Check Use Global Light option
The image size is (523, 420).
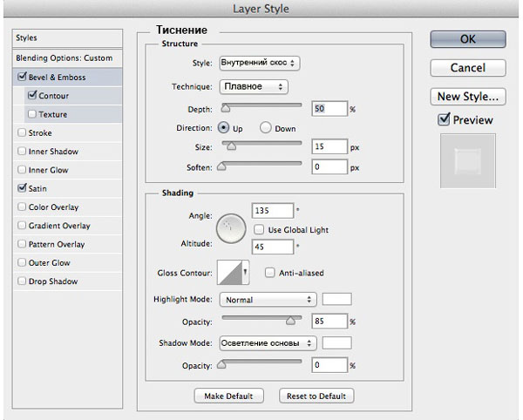259,230
